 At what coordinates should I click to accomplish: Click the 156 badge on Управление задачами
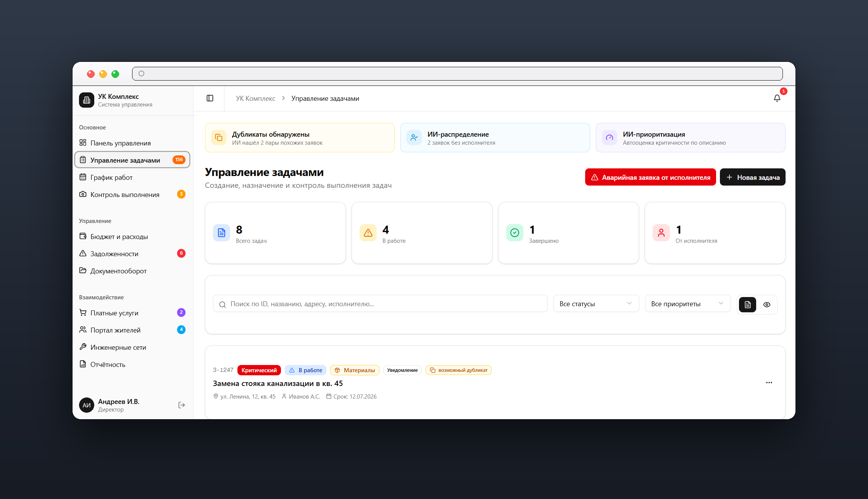pyautogui.click(x=179, y=160)
